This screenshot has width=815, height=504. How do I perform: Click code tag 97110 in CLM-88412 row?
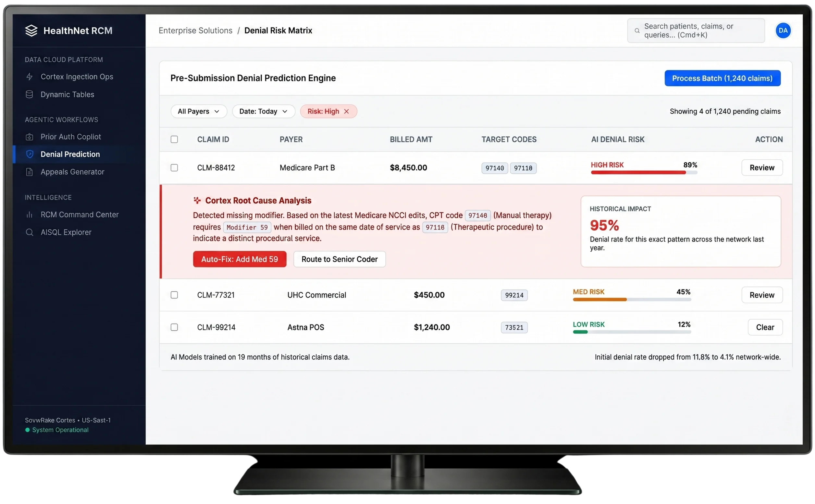523,168
